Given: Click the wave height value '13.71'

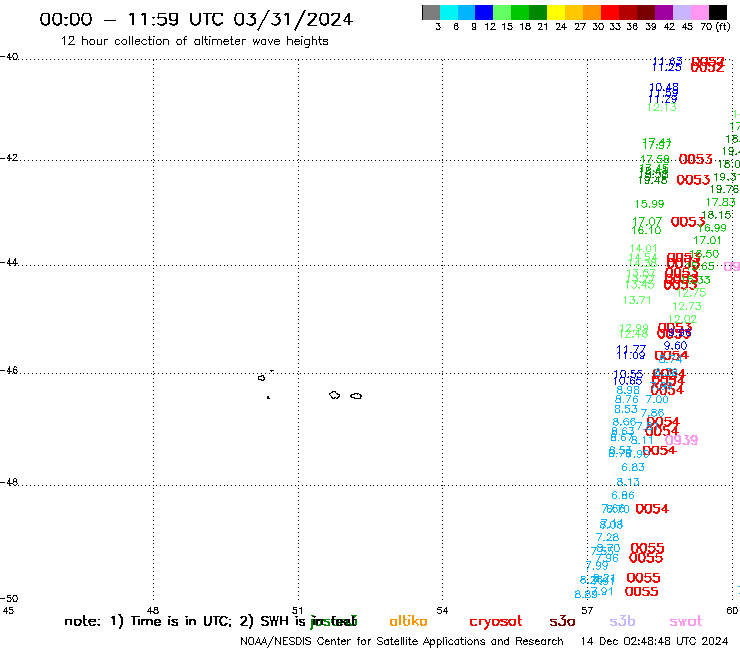Looking at the screenshot, I should point(637,300).
